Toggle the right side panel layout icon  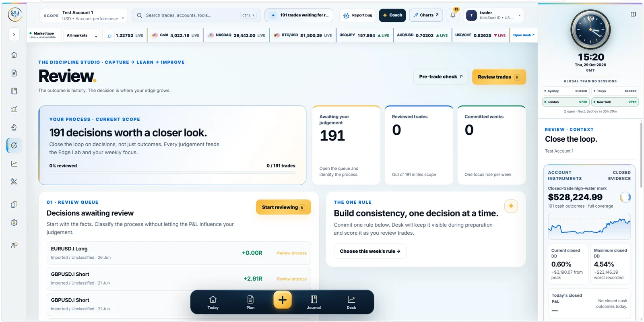(633, 14)
